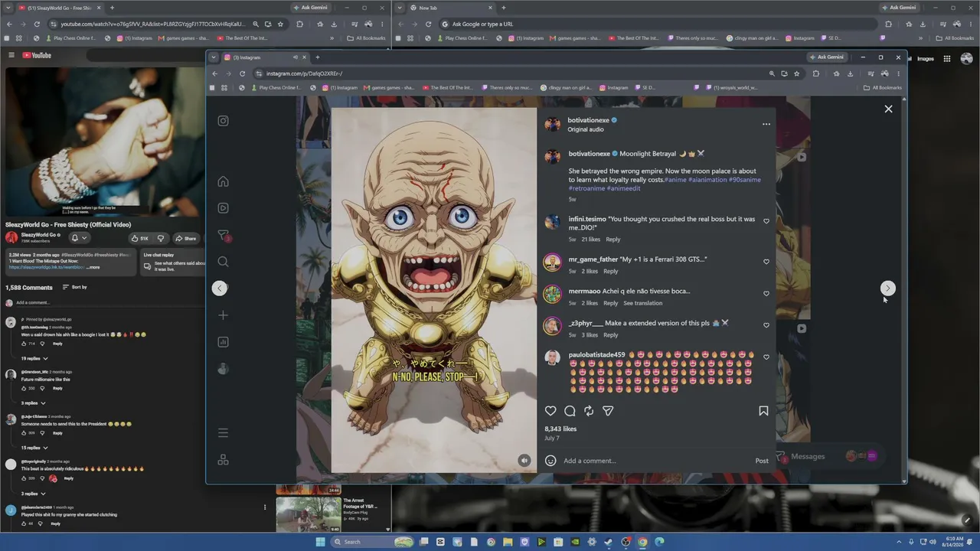Like the merrmaoo comment
980x551 pixels.
pyautogui.click(x=766, y=293)
